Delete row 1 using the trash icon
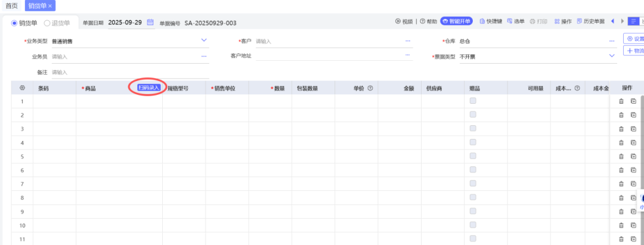Screen dimensions: 644x245 (x=621, y=101)
